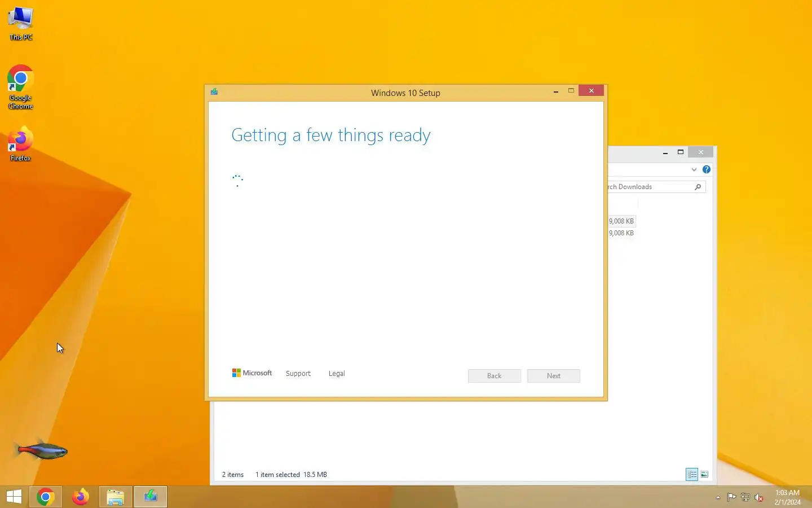Click '1 item selected 18.5 MB' status
Image resolution: width=812 pixels, height=508 pixels.
tap(291, 475)
